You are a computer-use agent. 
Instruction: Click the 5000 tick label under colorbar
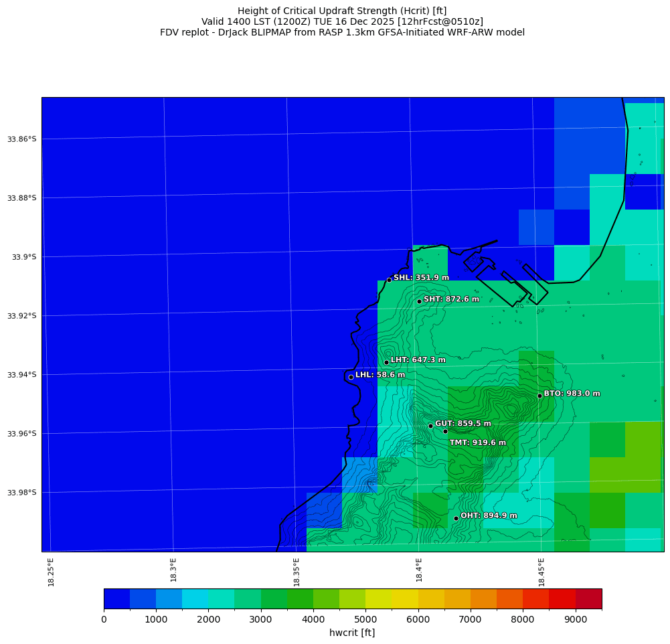coord(365,620)
